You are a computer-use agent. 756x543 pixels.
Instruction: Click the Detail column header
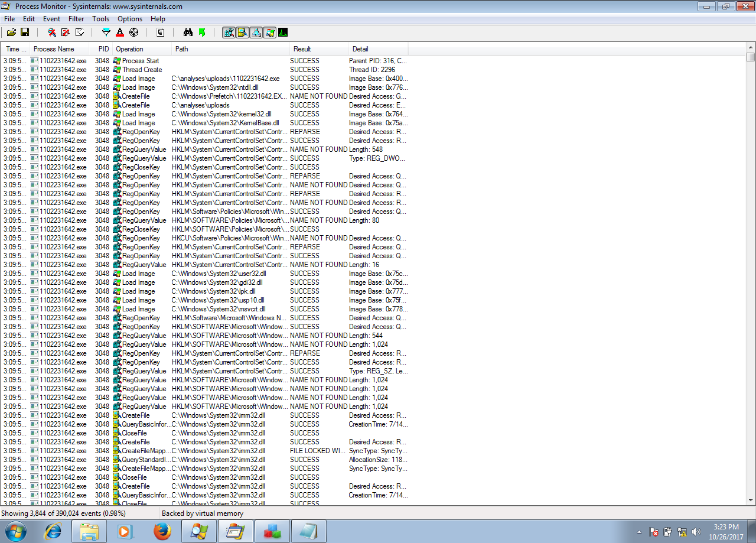point(379,49)
